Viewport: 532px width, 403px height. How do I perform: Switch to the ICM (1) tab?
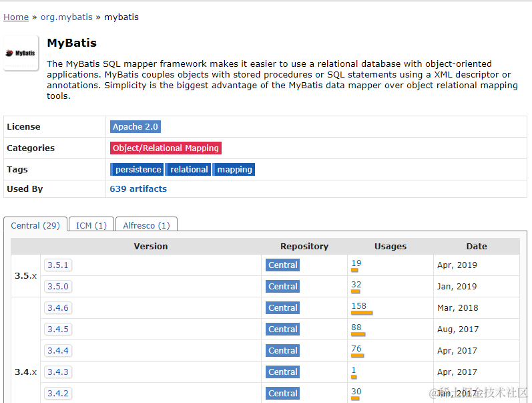click(91, 225)
